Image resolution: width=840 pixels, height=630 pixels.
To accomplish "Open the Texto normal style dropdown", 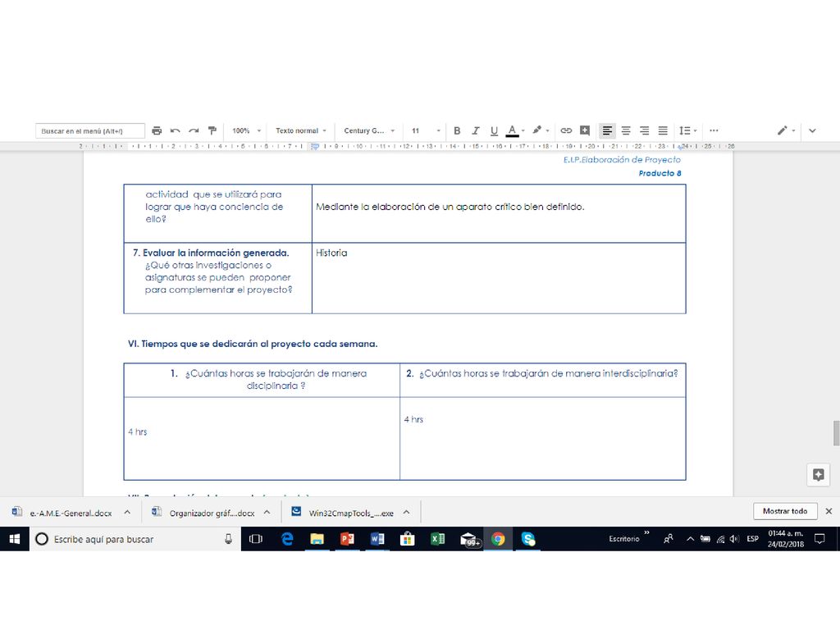I will [301, 130].
